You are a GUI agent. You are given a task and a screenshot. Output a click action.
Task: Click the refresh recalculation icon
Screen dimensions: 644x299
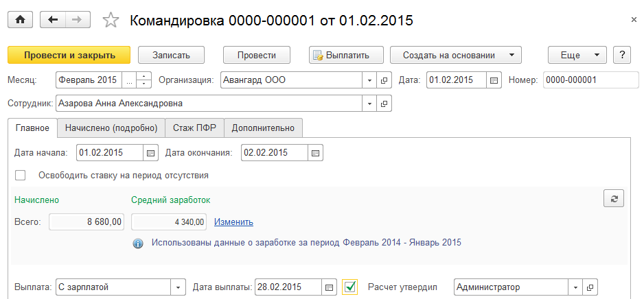(614, 199)
